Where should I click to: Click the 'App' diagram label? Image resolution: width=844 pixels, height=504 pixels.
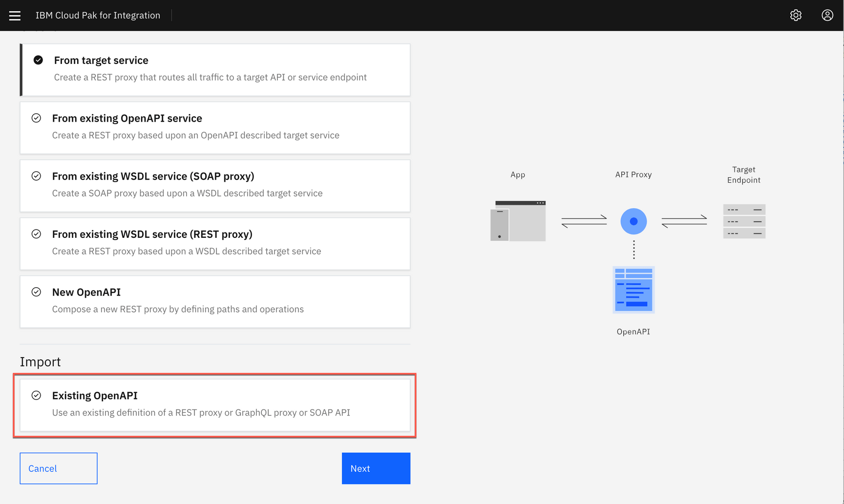518,175
